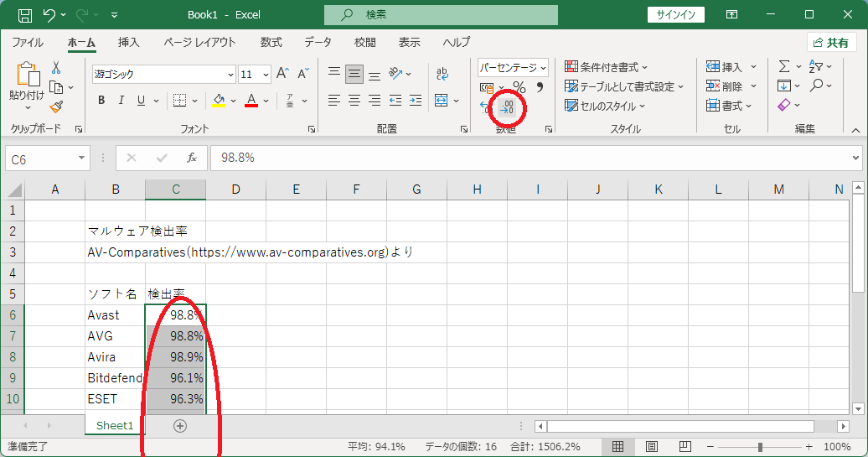Open the 表示 tab
Screen dimensions: 868x457
pos(410,43)
